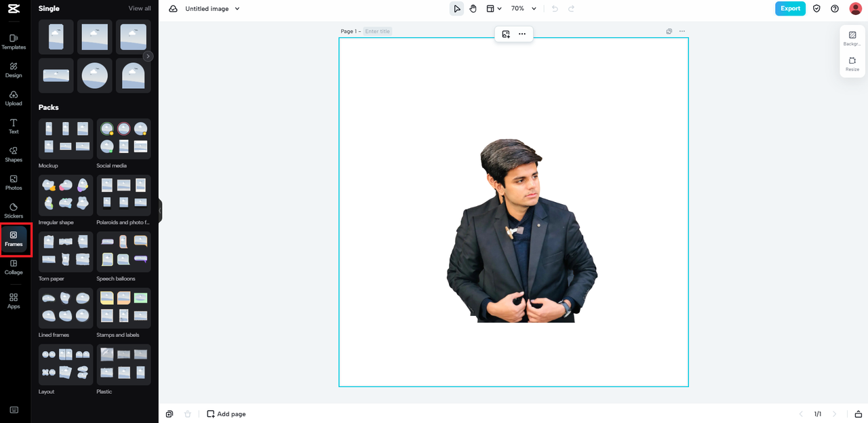
Task: Open more options in floating canvas toolbar
Action: tap(522, 34)
